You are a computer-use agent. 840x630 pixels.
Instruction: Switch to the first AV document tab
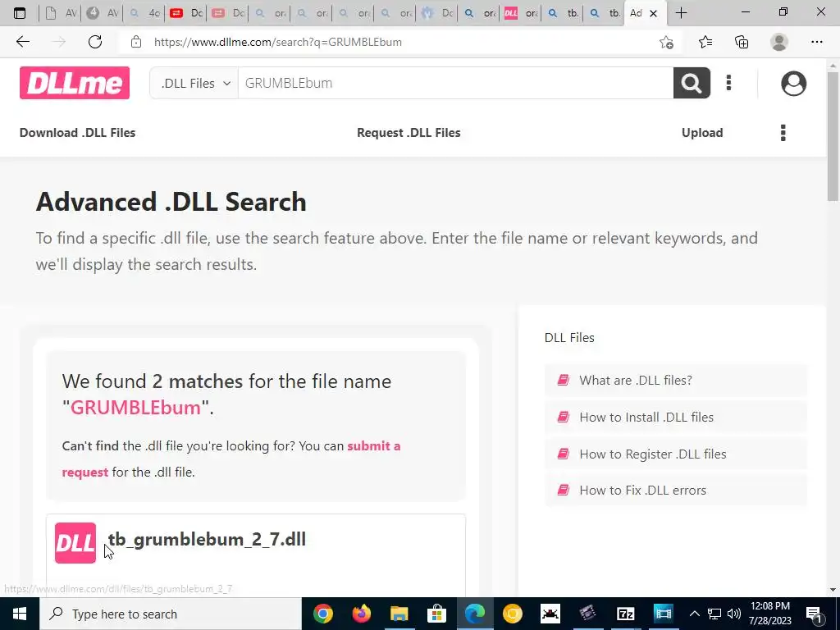tap(60, 13)
